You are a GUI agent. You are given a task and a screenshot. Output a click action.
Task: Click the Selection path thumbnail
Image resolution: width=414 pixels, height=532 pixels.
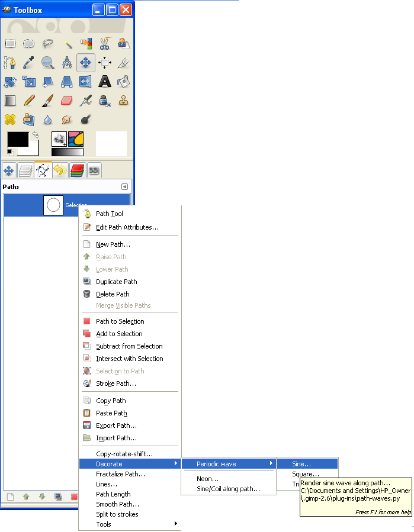pos(53,205)
